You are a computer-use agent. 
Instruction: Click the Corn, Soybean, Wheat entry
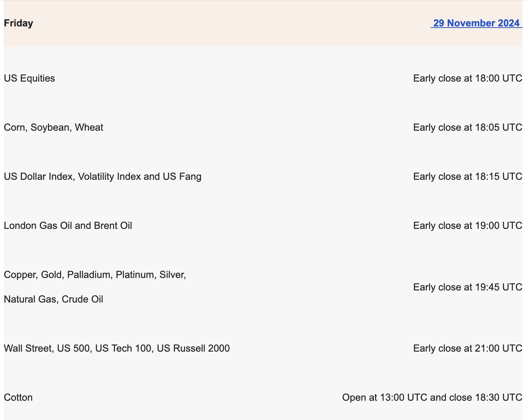[53, 127]
